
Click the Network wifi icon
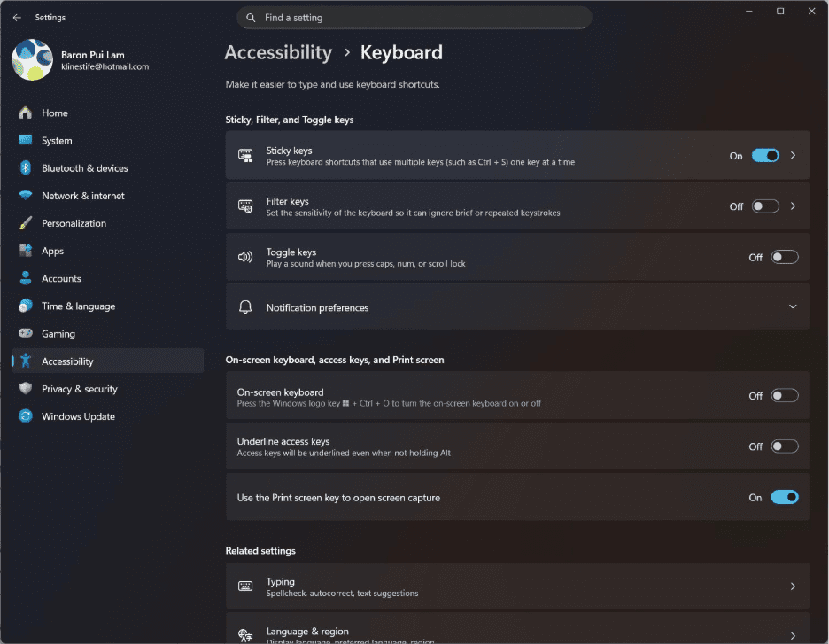[26, 195]
